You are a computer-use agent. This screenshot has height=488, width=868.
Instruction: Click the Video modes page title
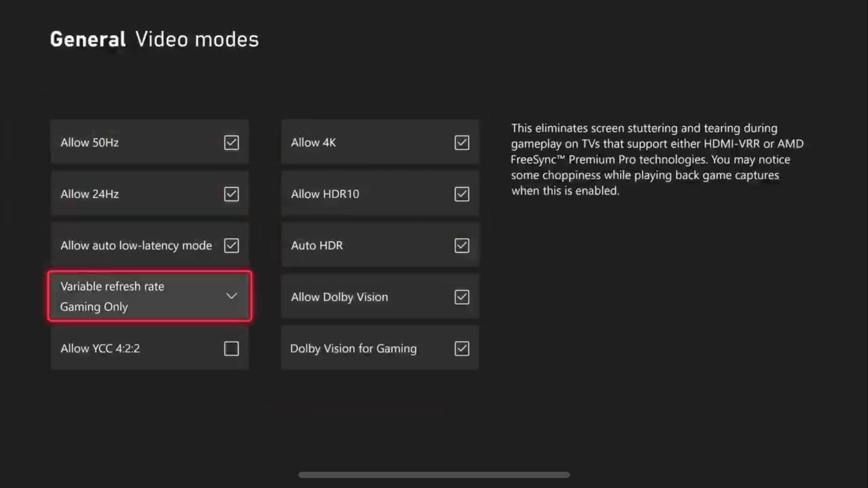(x=197, y=38)
